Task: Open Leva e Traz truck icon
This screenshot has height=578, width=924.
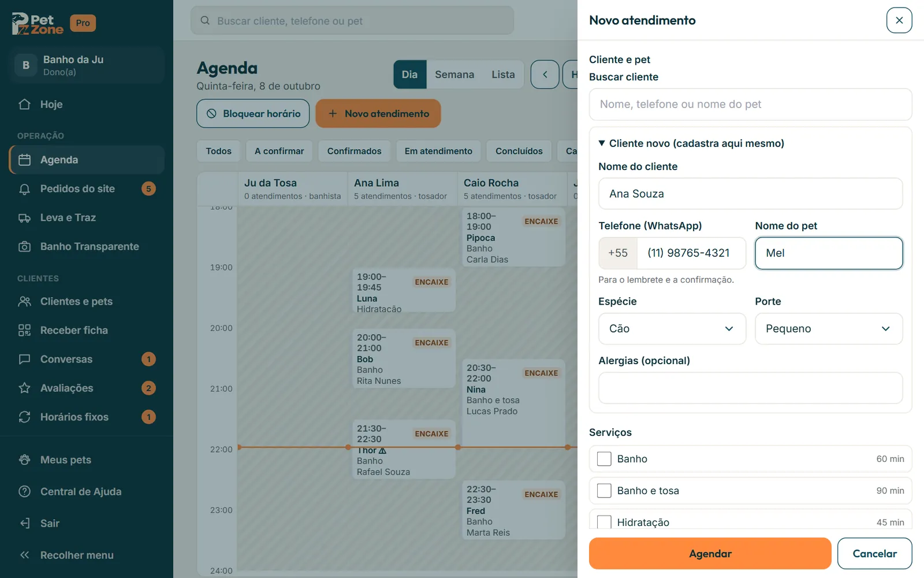Action: [24, 218]
